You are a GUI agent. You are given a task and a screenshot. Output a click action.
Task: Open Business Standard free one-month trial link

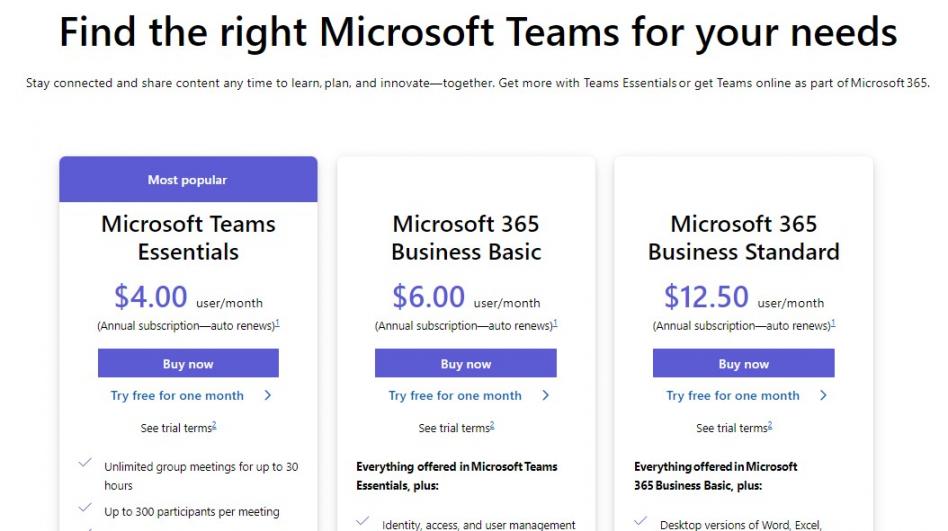[733, 396]
